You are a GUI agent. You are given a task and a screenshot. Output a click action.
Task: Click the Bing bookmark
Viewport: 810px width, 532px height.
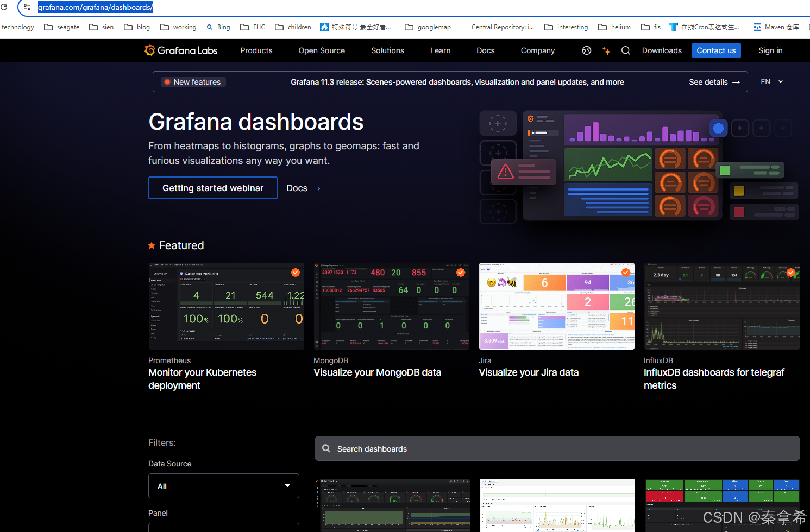pyautogui.click(x=218, y=27)
